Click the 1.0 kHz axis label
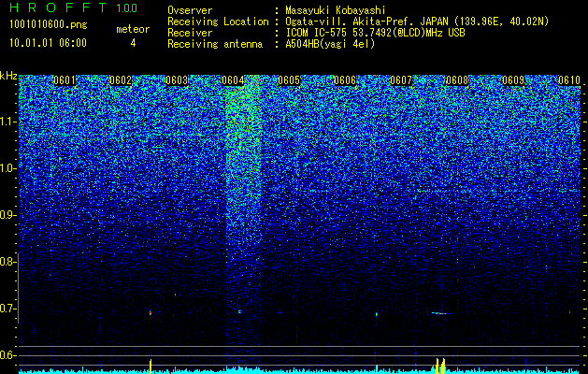This screenshot has width=588, height=374. (7, 168)
